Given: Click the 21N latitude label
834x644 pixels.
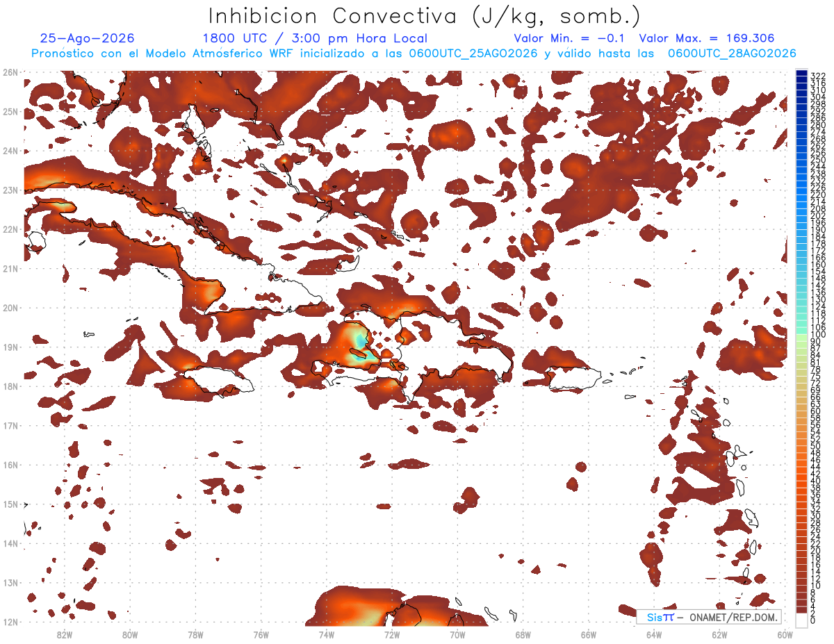Looking at the screenshot, I should pos(10,269).
